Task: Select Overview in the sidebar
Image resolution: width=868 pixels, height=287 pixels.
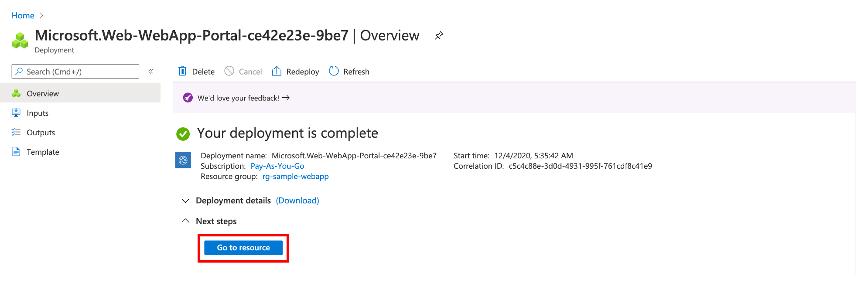Action: [43, 94]
